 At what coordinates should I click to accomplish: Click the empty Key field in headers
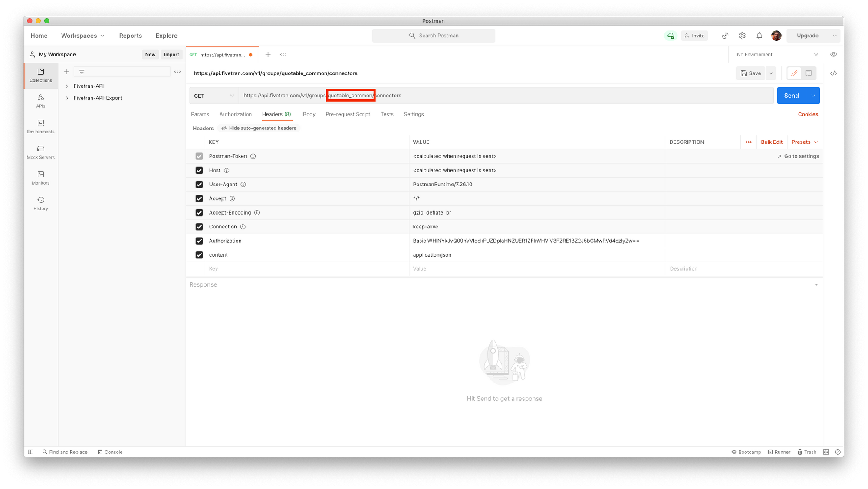click(307, 269)
